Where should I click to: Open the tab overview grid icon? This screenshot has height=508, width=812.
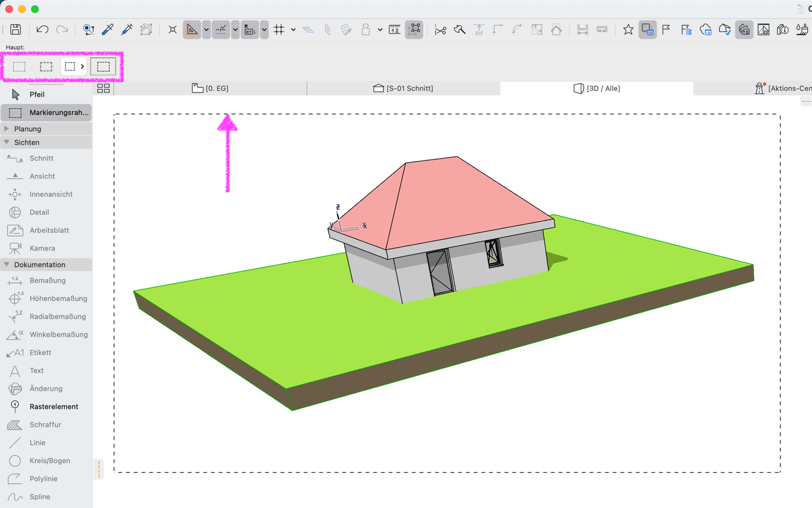[104, 88]
